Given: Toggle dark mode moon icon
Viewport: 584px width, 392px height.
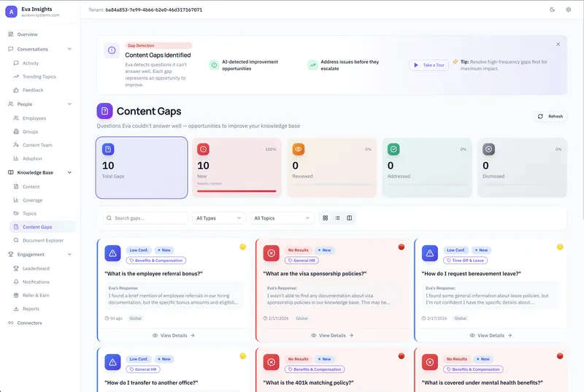Looking at the screenshot, I should coord(552,9).
